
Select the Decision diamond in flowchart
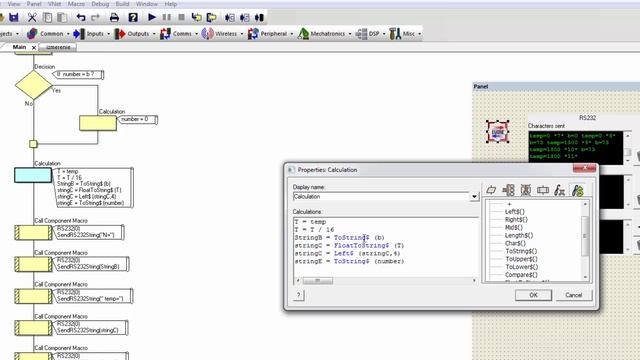(33, 85)
